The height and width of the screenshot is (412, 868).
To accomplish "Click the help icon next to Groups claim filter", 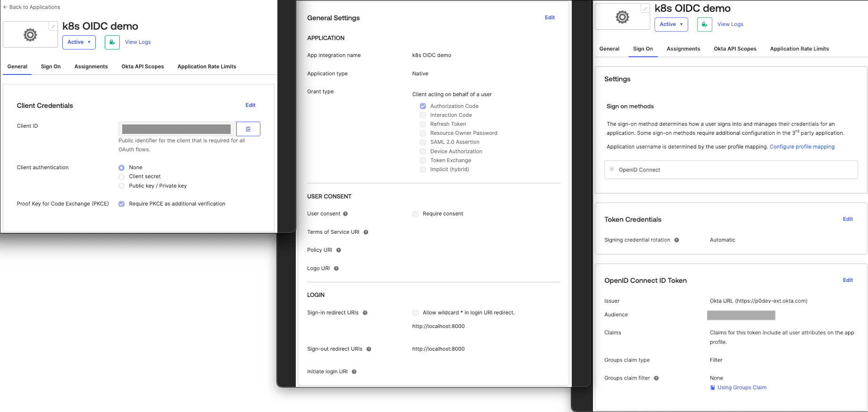I will coord(656,379).
